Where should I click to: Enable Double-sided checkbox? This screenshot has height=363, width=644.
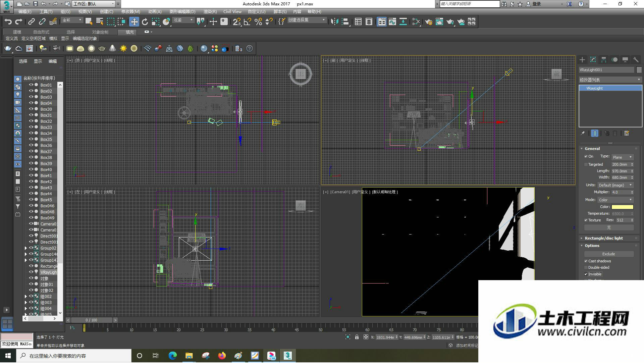point(586,268)
